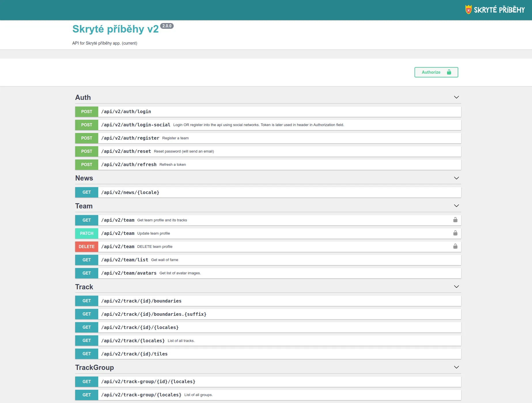Viewport: 532px width, 403px height.
Task: Click the 'List of all groups.' summary text
Action: pos(198,395)
